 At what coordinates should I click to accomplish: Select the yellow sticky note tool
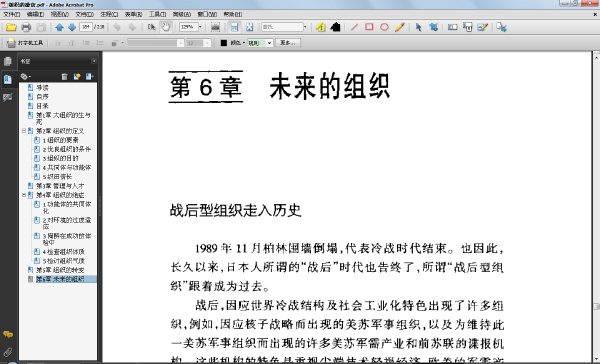coord(321,27)
